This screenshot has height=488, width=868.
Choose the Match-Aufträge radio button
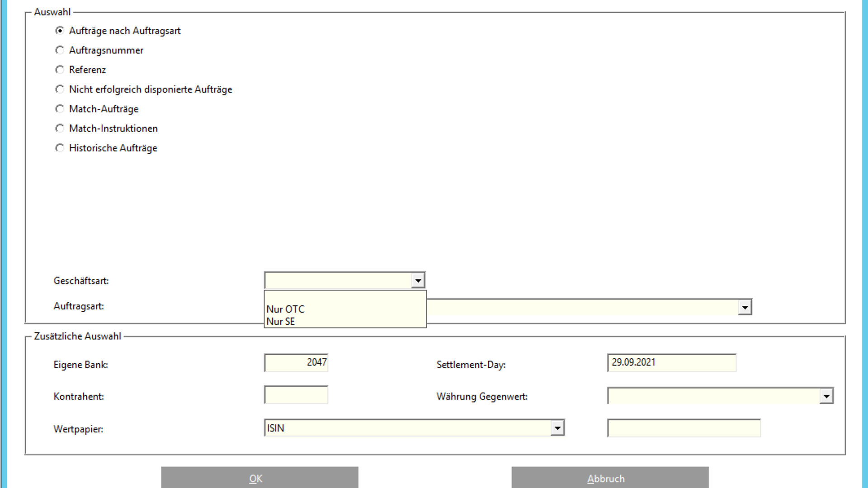click(60, 109)
